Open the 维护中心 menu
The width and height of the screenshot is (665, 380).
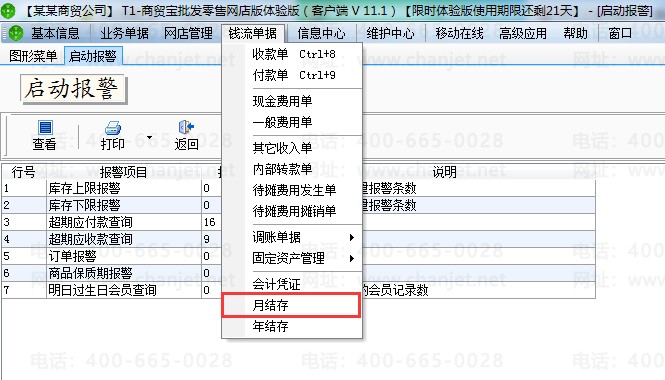click(390, 33)
